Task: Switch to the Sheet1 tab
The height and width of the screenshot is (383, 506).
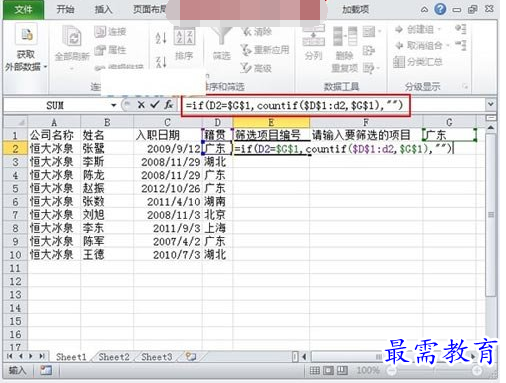Action: point(71,357)
